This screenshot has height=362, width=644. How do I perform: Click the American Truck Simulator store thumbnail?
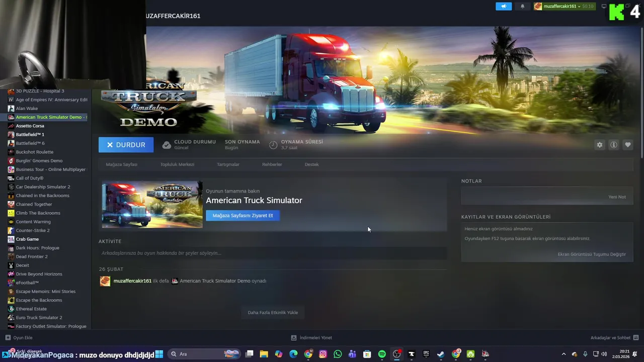coord(152,205)
